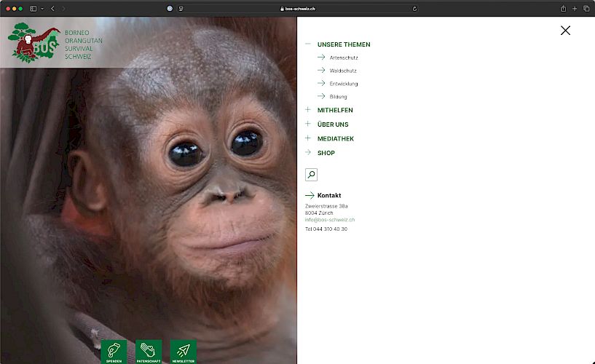Screen dimensions: 595x364
Task: Click the Patenschaft hands icon button
Action: point(149,351)
